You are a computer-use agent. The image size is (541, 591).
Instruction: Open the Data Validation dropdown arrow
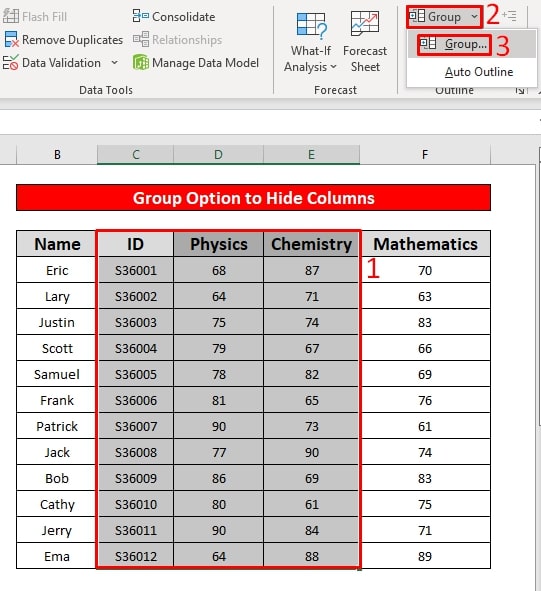[x=115, y=63]
